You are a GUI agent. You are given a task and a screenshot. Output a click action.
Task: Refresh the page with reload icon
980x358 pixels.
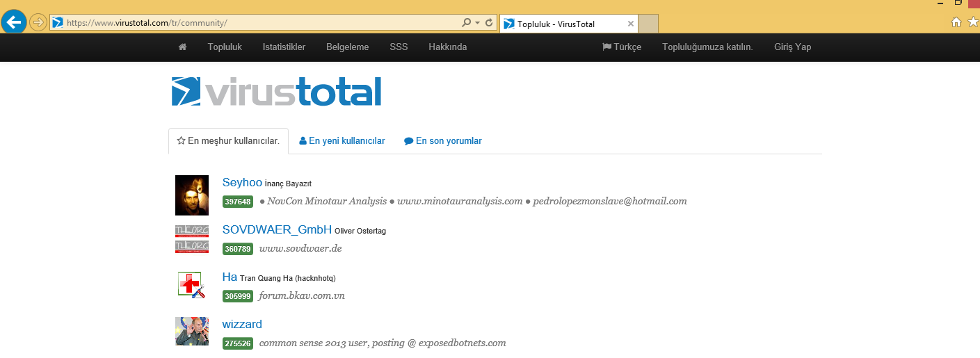(489, 23)
